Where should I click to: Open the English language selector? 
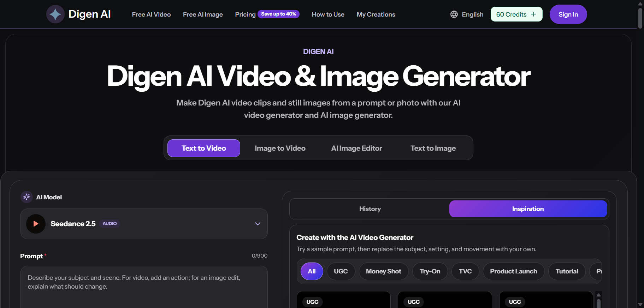pos(467,14)
